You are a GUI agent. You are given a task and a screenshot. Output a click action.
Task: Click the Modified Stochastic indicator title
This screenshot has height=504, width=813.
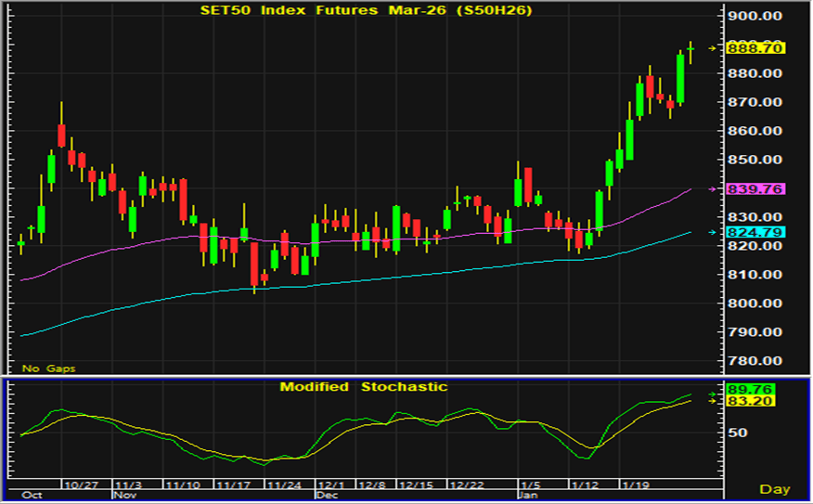tap(363, 386)
